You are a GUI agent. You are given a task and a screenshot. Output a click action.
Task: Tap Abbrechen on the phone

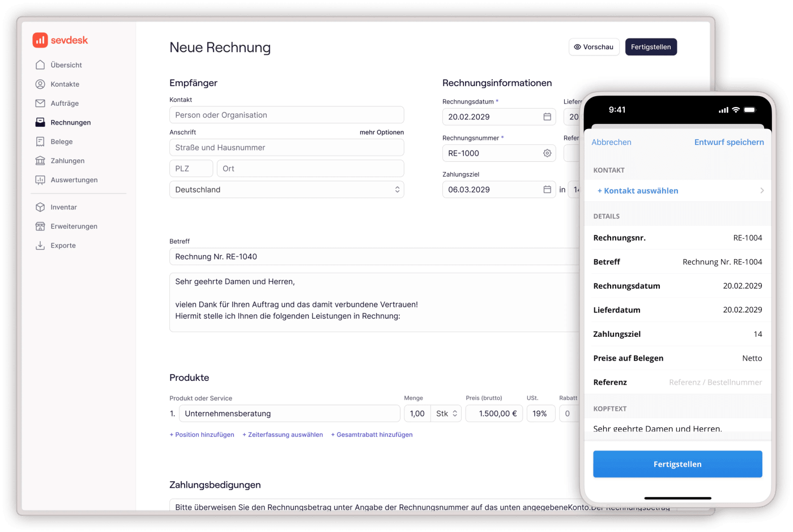tap(611, 142)
